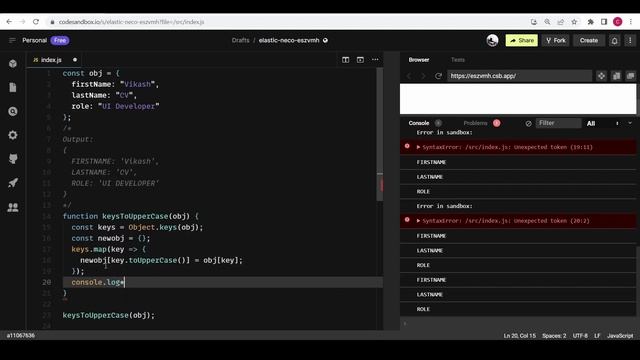Collapse the console panel chevron
The image size is (640, 360).
pos(630,123)
